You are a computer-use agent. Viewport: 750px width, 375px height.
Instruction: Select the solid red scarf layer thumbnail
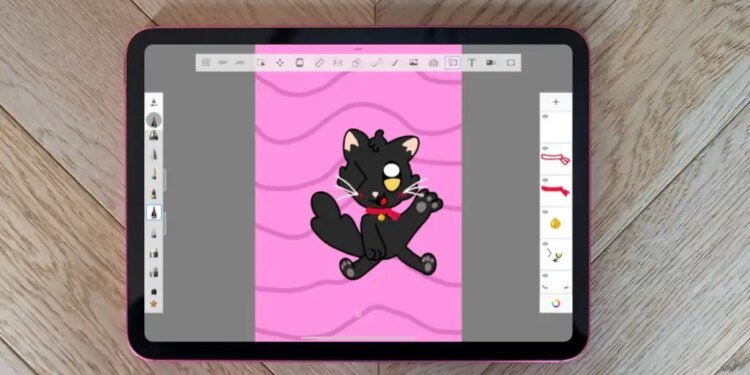click(x=556, y=191)
